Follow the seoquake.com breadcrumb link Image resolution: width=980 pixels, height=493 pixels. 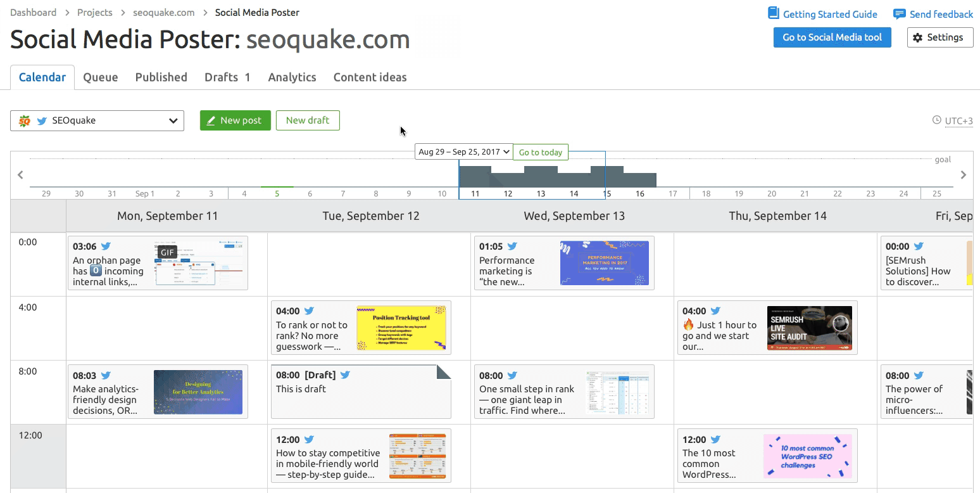(163, 13)
